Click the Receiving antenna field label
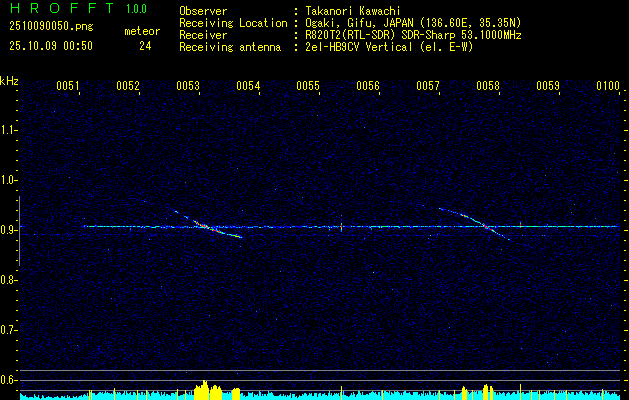The height and width of the screenshot is (400, 629). (x=230, y=47)
